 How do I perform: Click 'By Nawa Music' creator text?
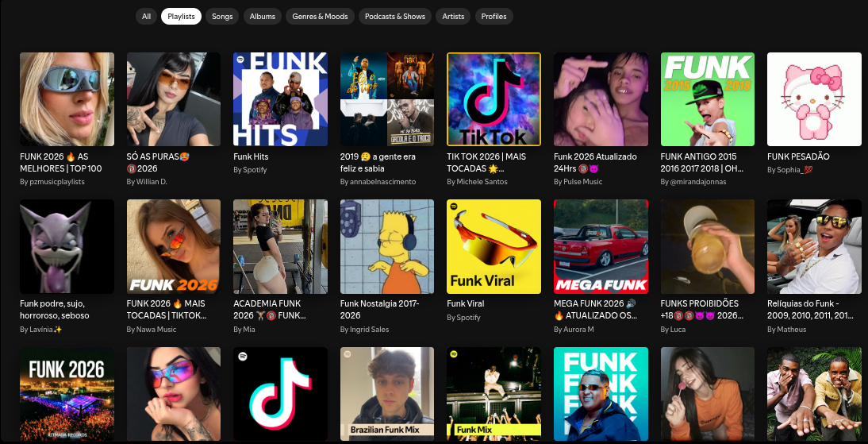coord(152,330)
